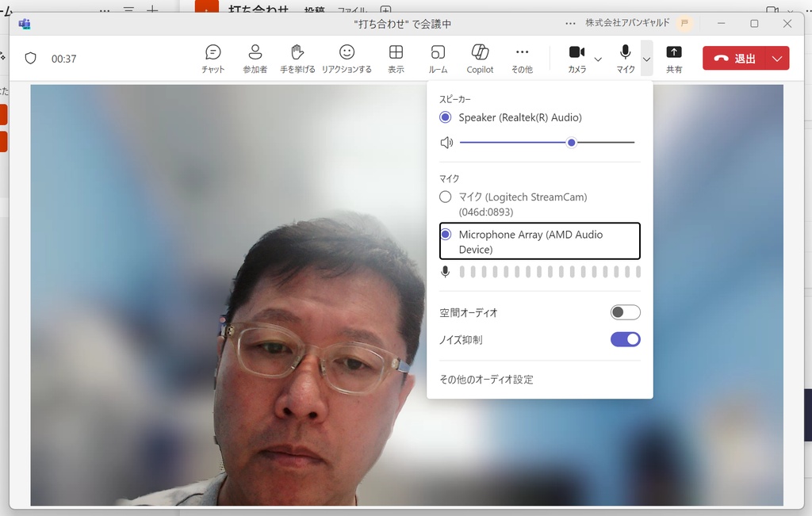Click the speaker volume icon
812x516 pixels.
click(x=446, y=143)
